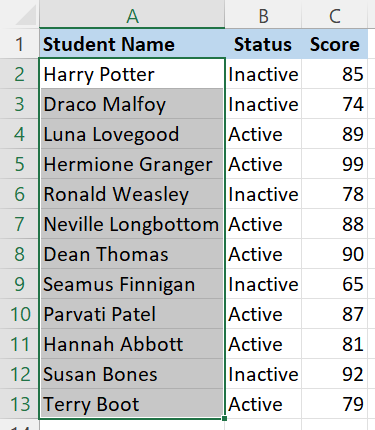Click the Select All corner triangle

click(25, 15)
